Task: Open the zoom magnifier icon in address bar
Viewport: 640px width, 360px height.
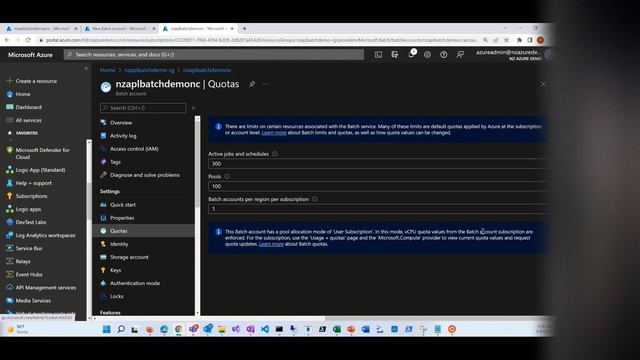Action: coord(485,40)
